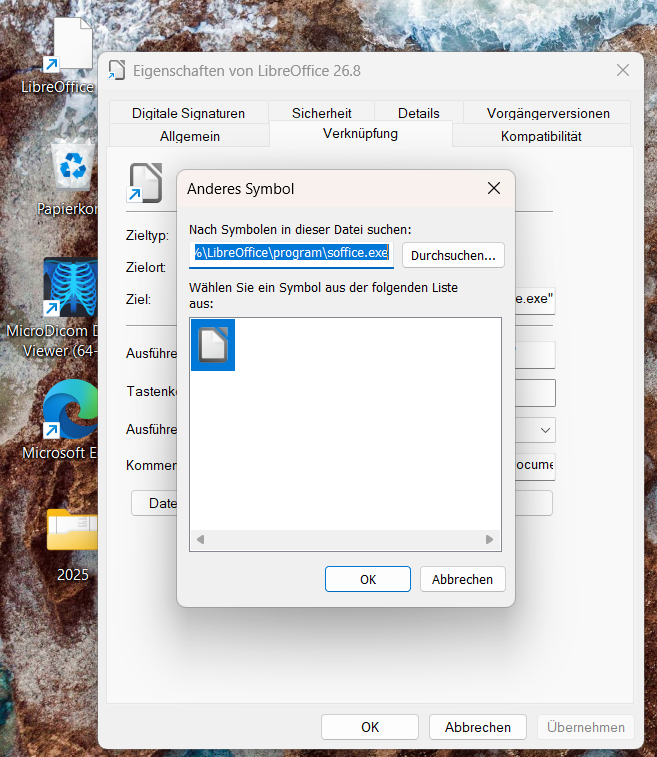Switch to Allgemein tab
Screen dimensions: 657x757
[x=190, y=136]
